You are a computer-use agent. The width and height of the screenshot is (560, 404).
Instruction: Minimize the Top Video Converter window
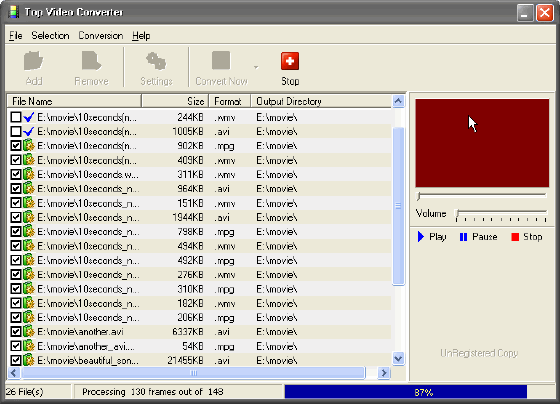(525, 13)
